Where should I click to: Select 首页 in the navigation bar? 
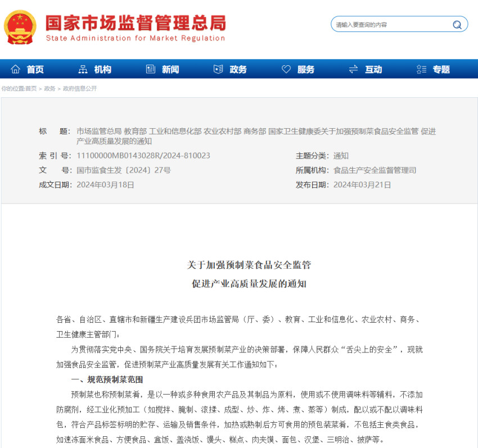pyautogui.click(x=34, y=69)
